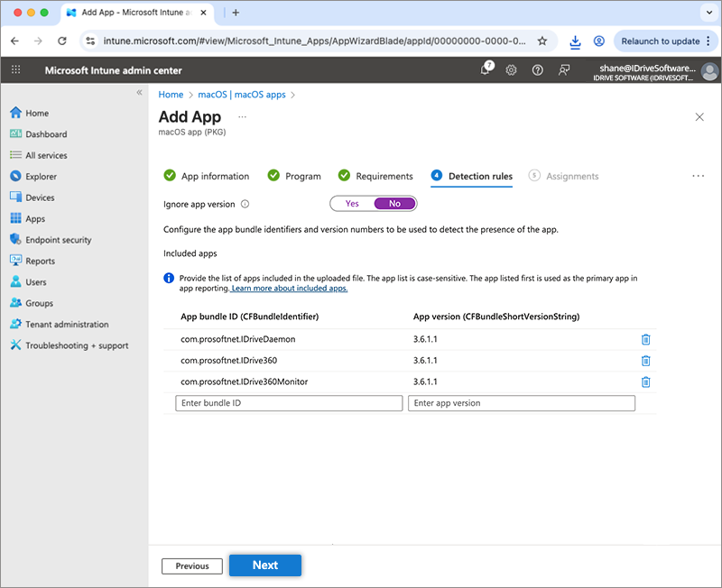Image resolution: width=722 pixels, height=588 pixels.
Task: Open the ellipsis menu beside Add App title
Action: point(242,117)
